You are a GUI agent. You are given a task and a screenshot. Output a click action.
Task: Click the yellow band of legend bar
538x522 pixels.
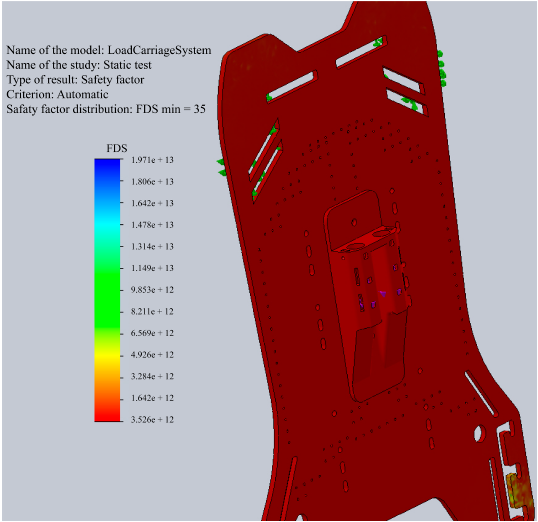[107, 355]
